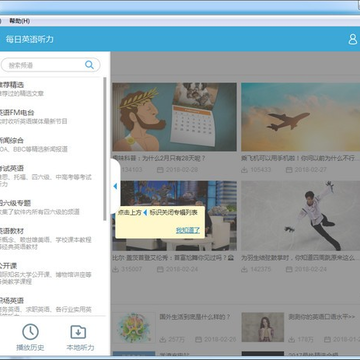Open article about February having 28 days
360x360 pixels.
click(x=159, y=158)
